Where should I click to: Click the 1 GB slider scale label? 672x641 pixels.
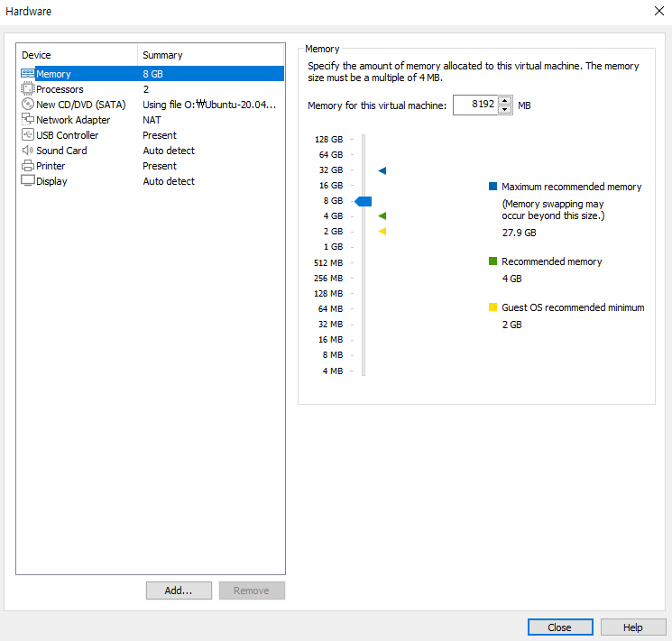tap(333, 247)
